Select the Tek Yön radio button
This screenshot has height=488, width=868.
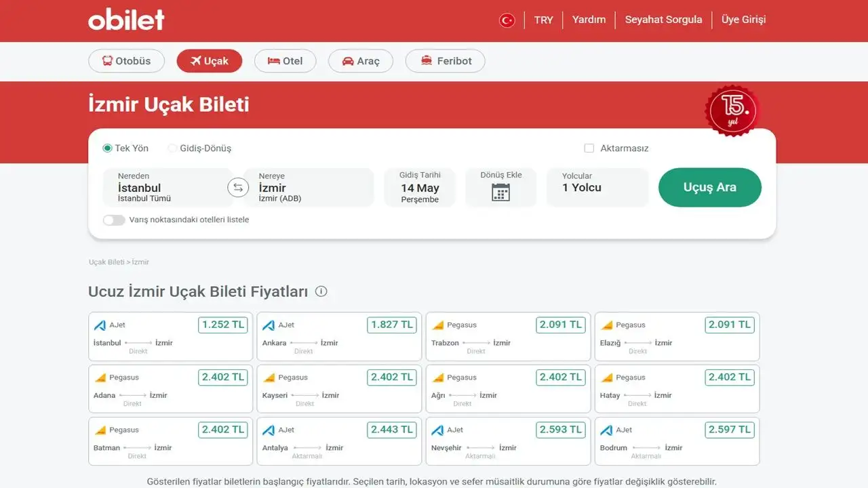click(x=107, y=148)
